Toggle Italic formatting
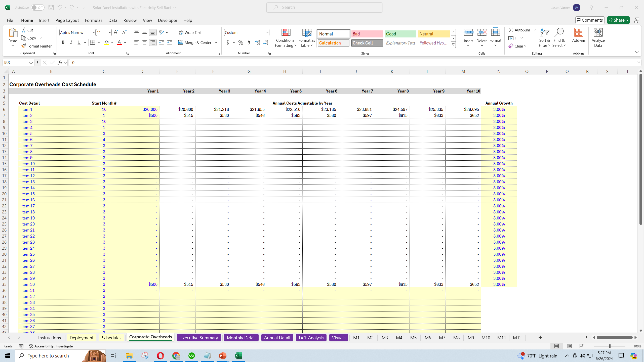Image resolution: width=644 pixels, height=362 pixels. [71, 42]
